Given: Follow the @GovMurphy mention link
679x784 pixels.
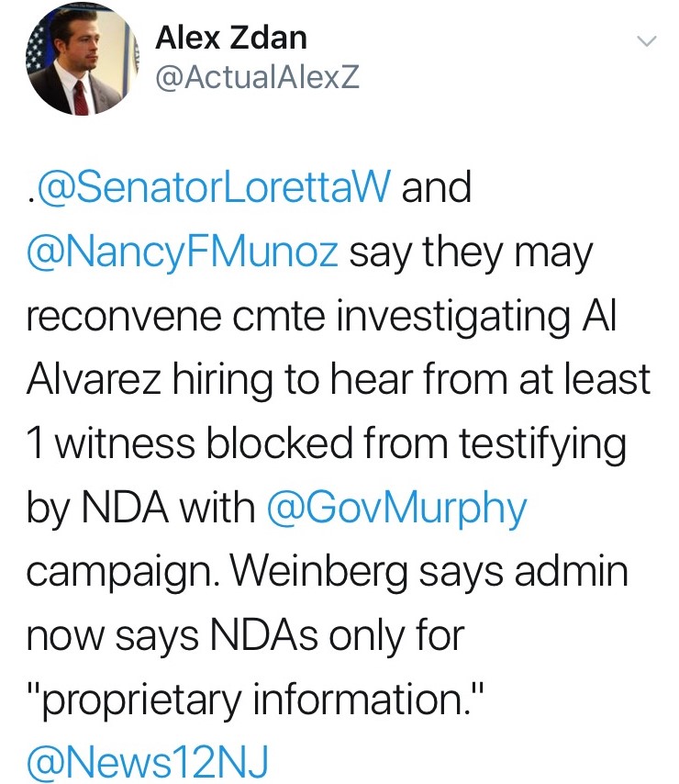Looking at the screenshot, I should pyautogui.click(x=395, y=509).
